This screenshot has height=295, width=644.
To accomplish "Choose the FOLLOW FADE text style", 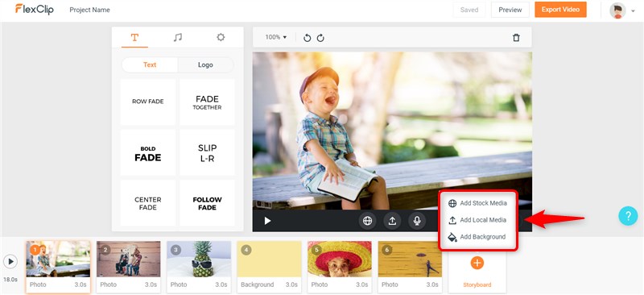I will coord(207,203).
